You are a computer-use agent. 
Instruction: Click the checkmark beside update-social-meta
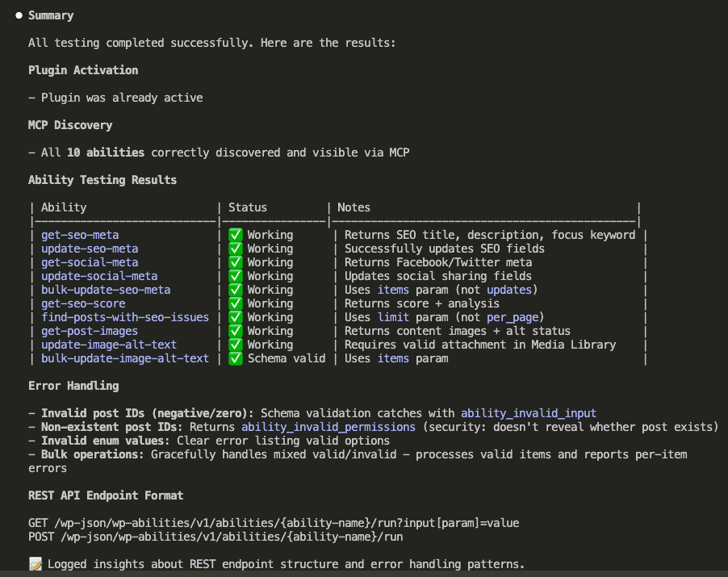pos(236,275)
